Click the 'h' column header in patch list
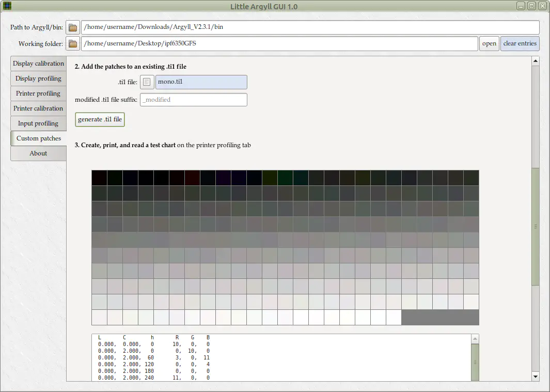The width and height of the screenshot is (550, 392). [x=152, y=338]
